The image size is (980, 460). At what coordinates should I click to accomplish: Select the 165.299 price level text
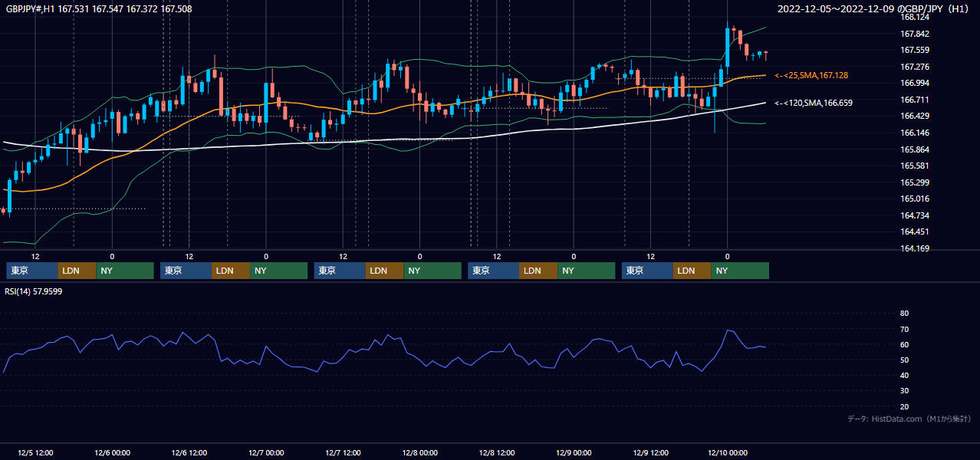click(x=915, y=182)
